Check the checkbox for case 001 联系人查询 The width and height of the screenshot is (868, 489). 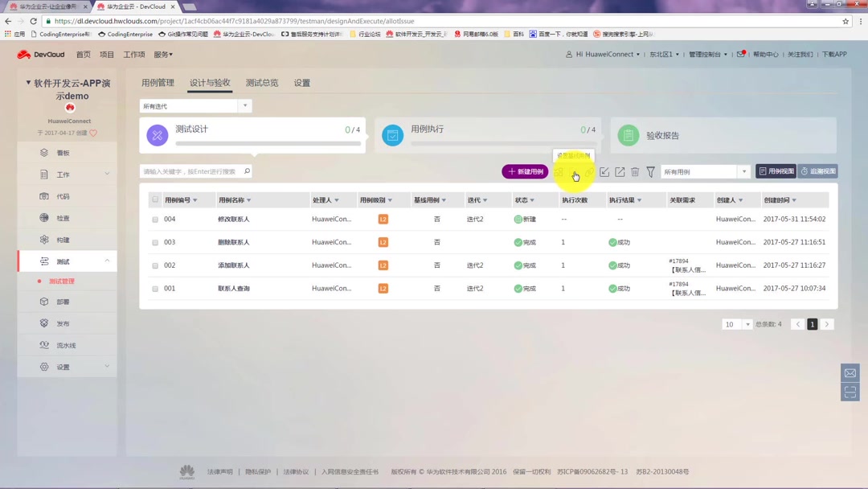coord(155,288)
